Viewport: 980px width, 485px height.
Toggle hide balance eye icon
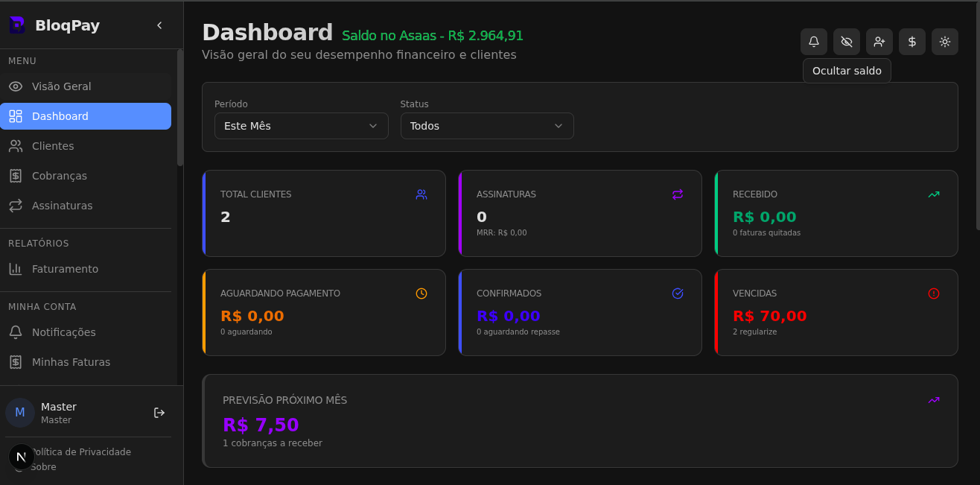click(847, 42)
